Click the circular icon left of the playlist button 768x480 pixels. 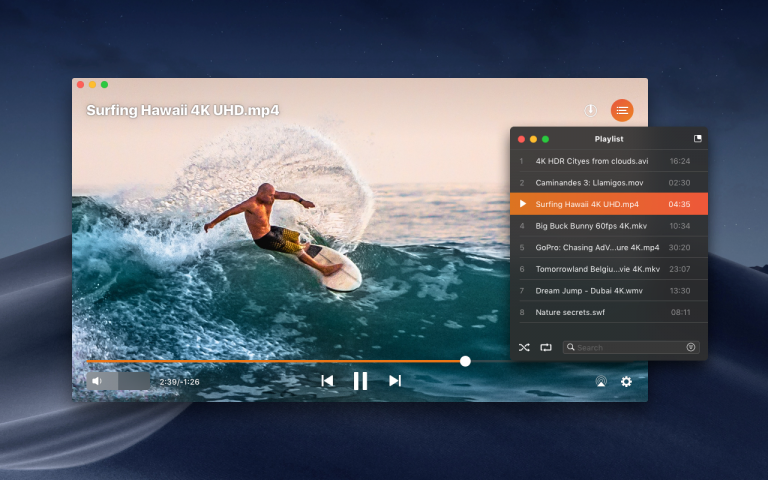[x=591, y=110]
